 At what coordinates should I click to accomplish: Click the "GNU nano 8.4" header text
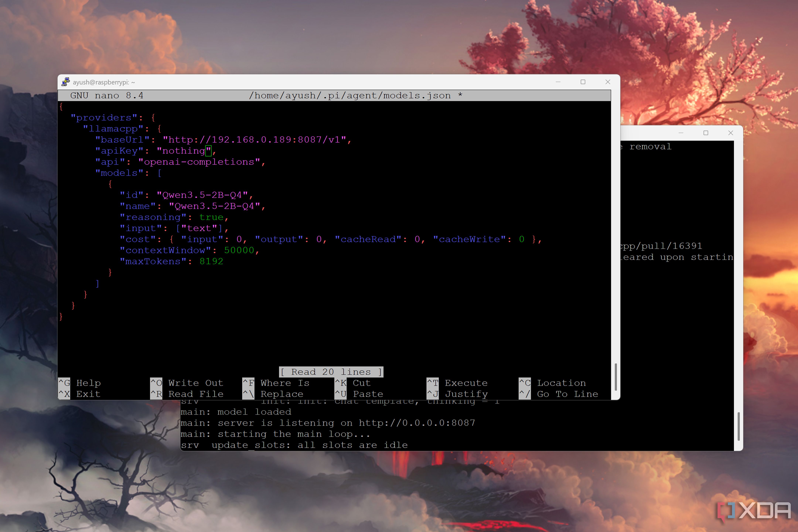pos(107,96)
